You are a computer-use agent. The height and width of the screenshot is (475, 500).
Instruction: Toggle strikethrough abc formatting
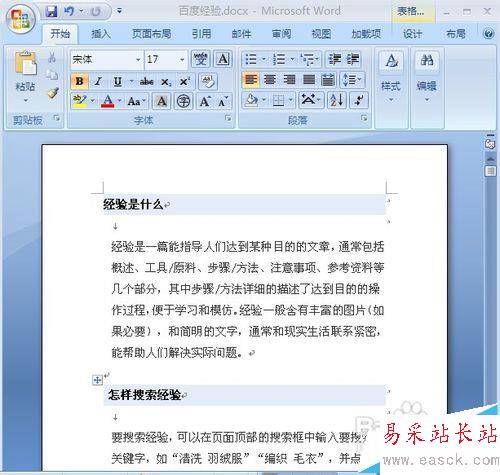(x=146, y=81)
